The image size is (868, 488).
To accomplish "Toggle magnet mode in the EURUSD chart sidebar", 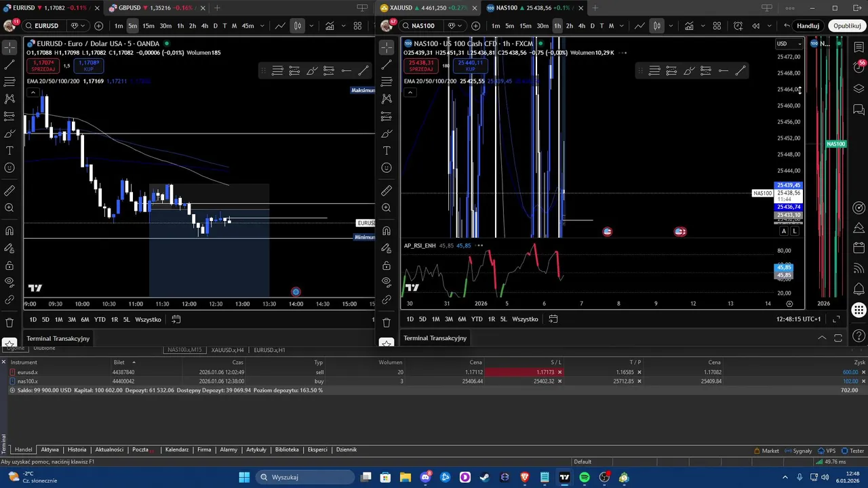I will (x=9, y=231).
